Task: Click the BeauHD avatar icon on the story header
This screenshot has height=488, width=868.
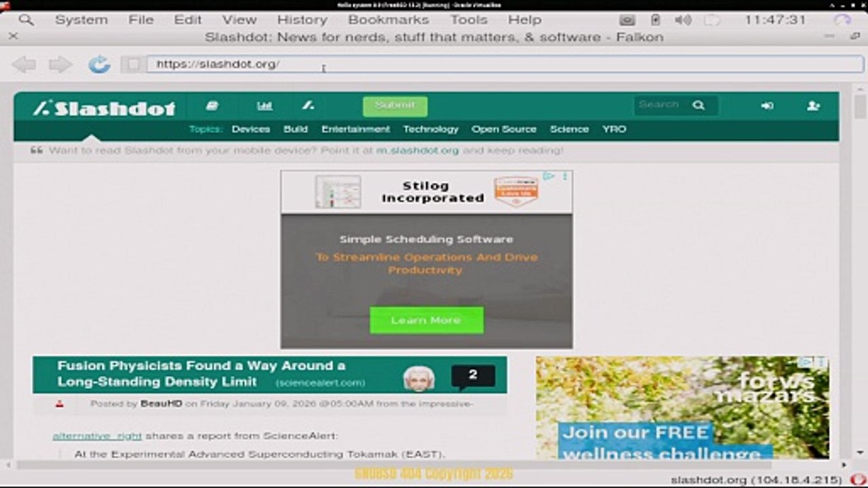Action: [x=419, y=378]
